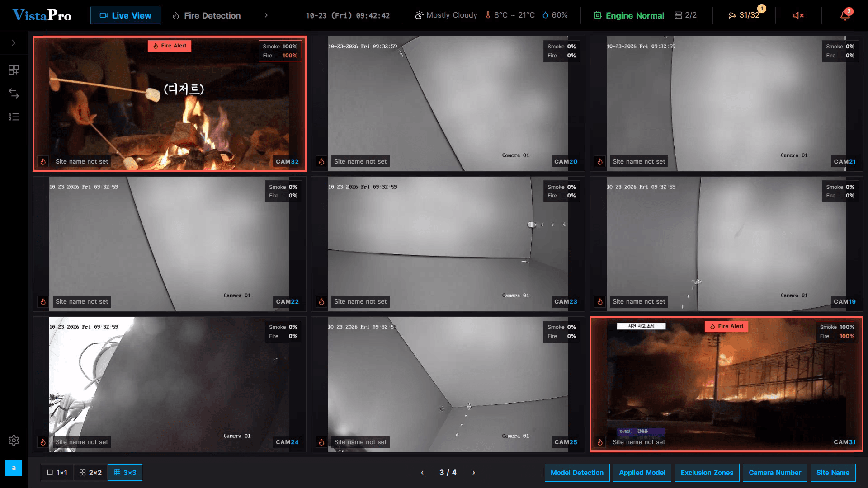Click the flame icon on CAM22 tile
This screenshot has height=488, width=868.
click(x=43, y=301)
